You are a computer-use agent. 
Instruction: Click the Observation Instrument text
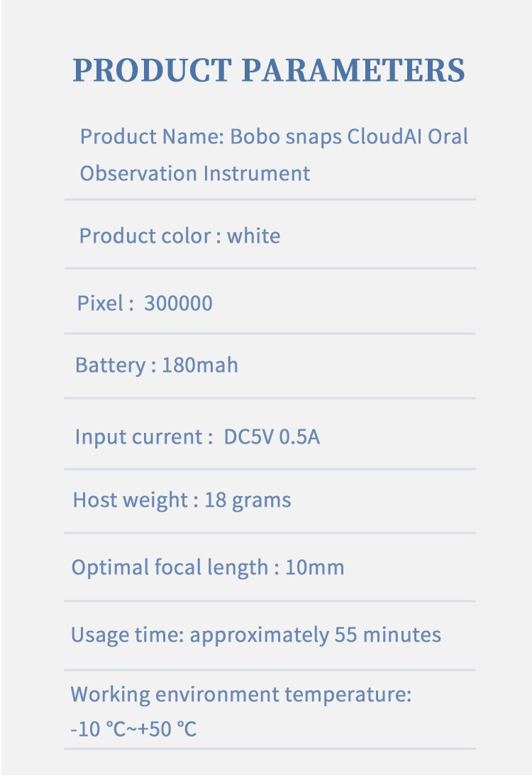coord(195,173)
